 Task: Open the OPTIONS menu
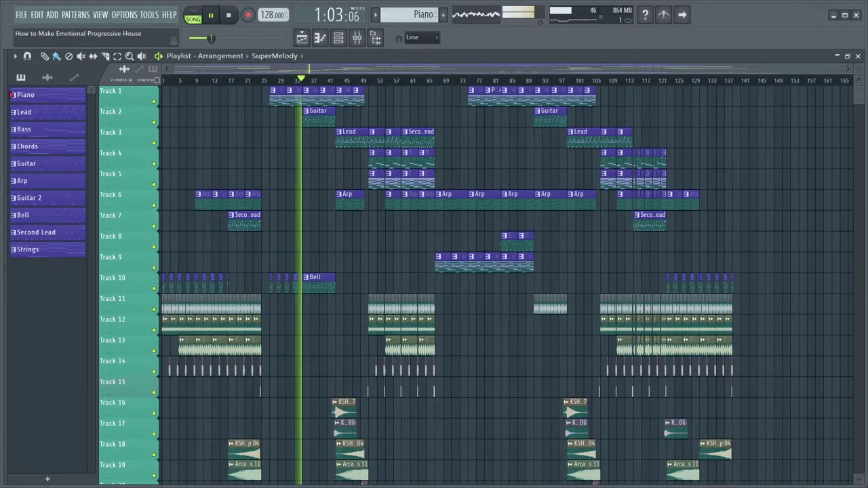pos(124,15)
